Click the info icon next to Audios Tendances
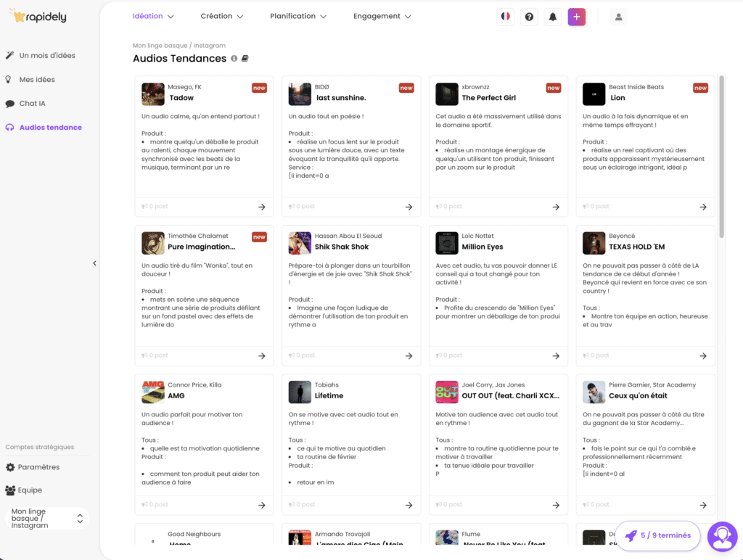The height and width of the screenshot is (560, 743). click(234, 59)
